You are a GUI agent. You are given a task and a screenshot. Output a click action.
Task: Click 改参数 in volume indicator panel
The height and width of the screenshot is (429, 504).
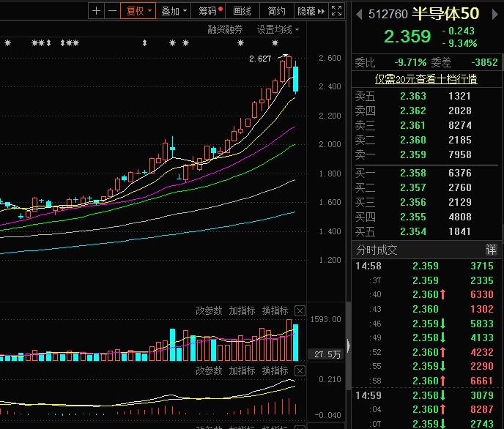coord(209,311)
